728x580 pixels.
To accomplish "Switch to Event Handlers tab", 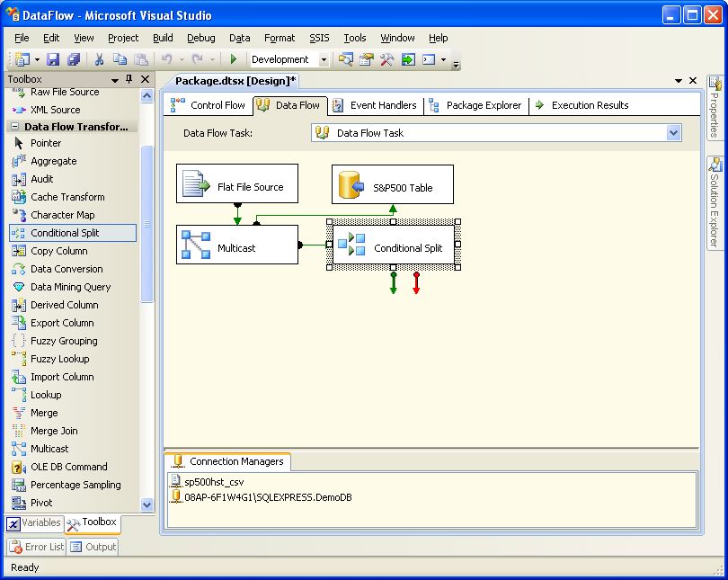I will (375, 105).
